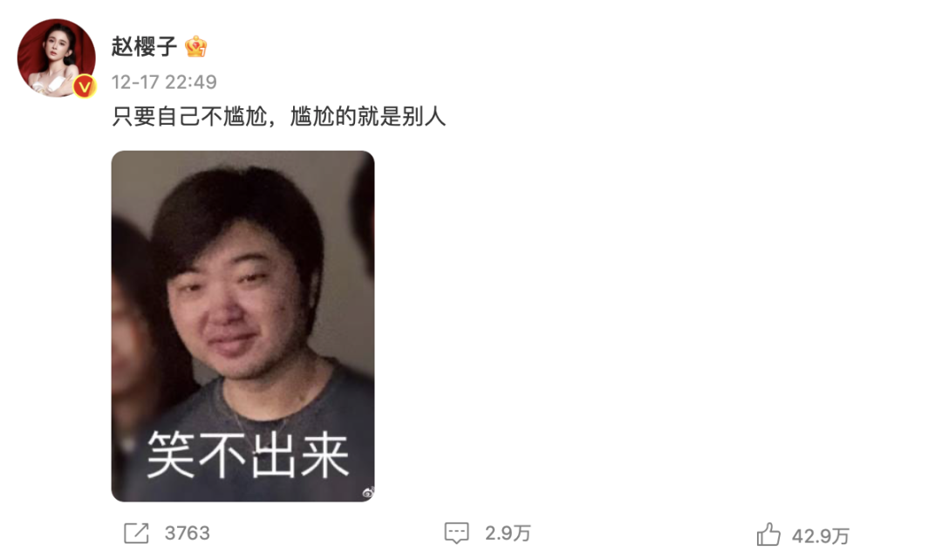
Task: Click the orange verified V badge
Action: [x=85, y=86]
